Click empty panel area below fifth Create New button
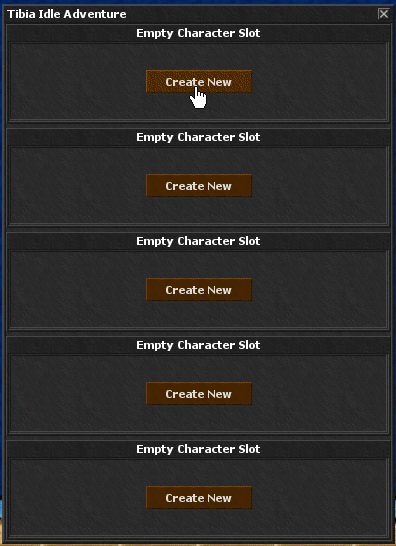 (x=199, y=522)
